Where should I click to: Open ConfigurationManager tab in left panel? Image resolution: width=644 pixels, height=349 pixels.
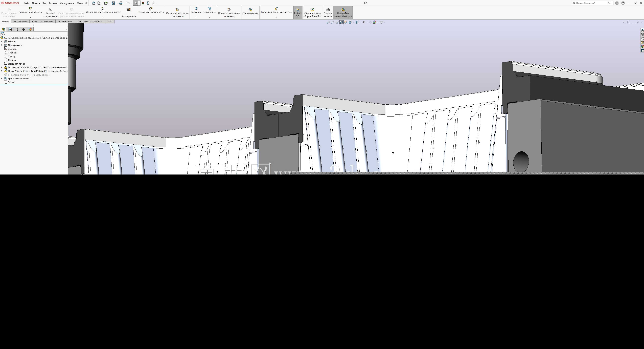click(x=17, y=29)
